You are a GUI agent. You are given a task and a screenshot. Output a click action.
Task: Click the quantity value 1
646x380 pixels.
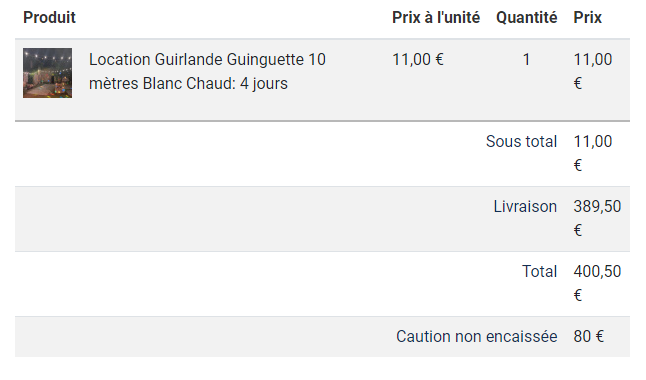tap(526, 59)
